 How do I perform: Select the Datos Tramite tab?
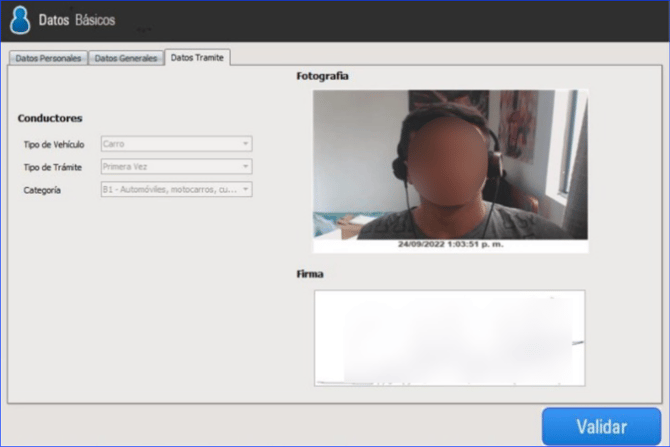[x=197, y=57]
